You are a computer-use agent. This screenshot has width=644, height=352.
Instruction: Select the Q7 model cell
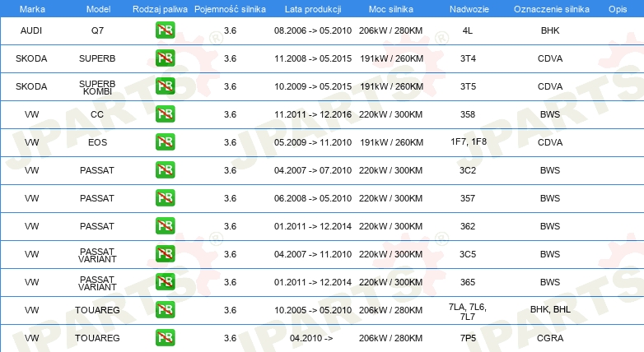[x=97, y=30]
